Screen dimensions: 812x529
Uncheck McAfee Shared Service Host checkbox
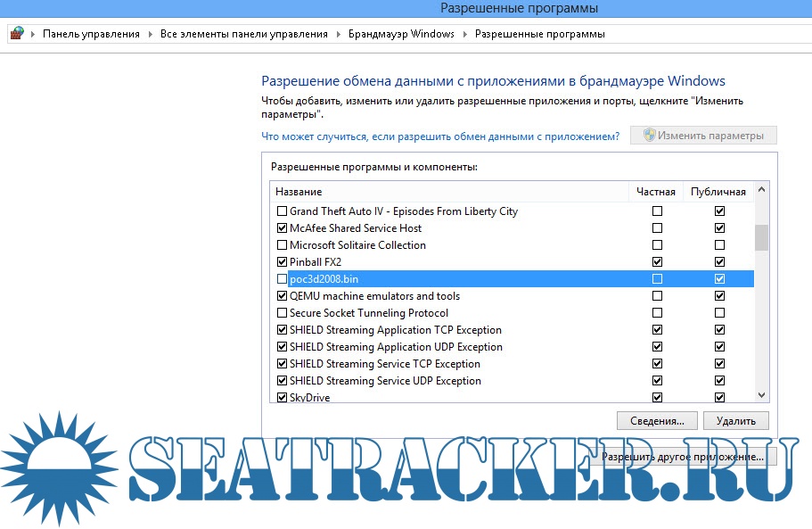pyautogui.click(x=283, y=228)
